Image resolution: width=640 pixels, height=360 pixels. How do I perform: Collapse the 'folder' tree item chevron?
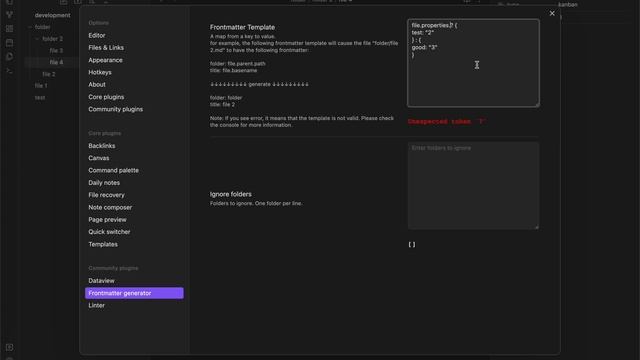(30, 27)
